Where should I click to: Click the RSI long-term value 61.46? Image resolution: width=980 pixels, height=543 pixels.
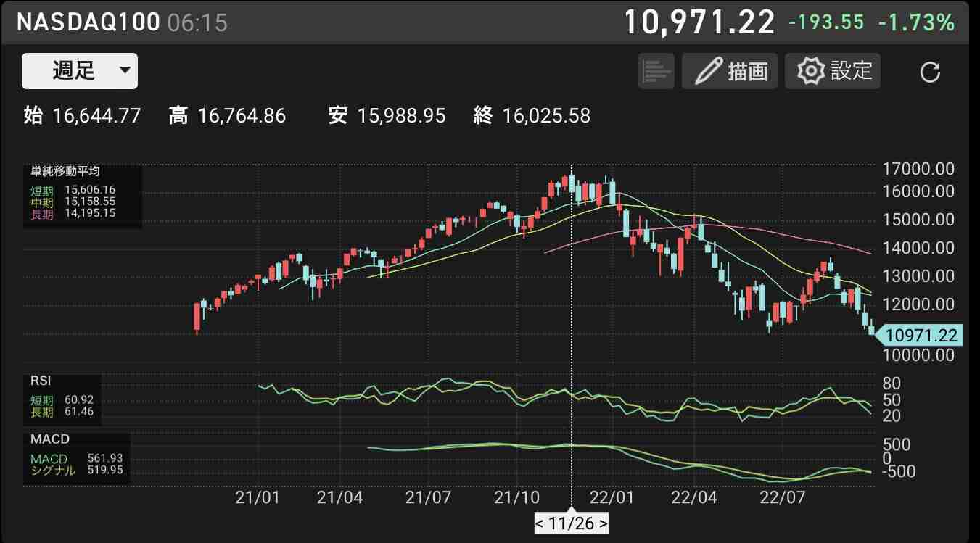pyautogui.click(x=78, y=412)
